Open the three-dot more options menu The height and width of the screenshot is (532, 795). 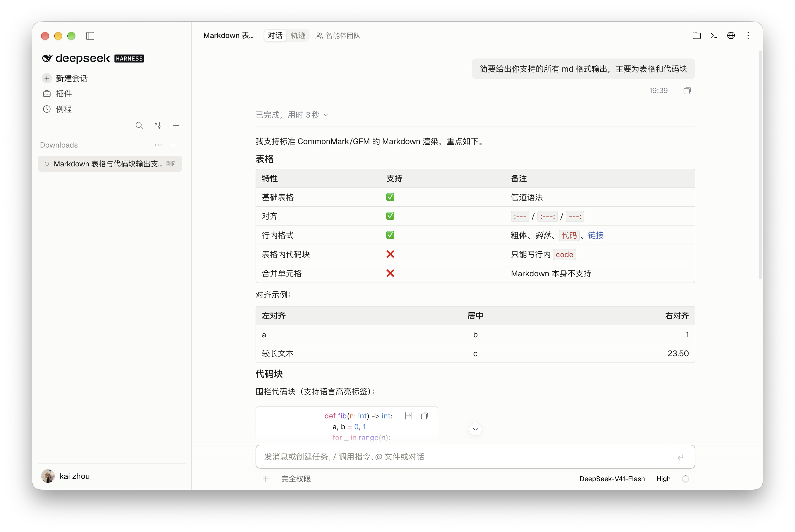point(748,35)
